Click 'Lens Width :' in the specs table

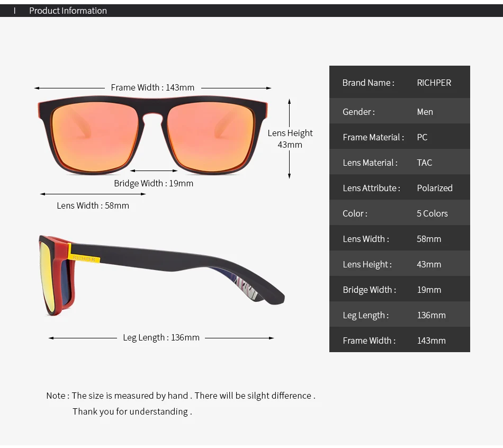point(366,239)
